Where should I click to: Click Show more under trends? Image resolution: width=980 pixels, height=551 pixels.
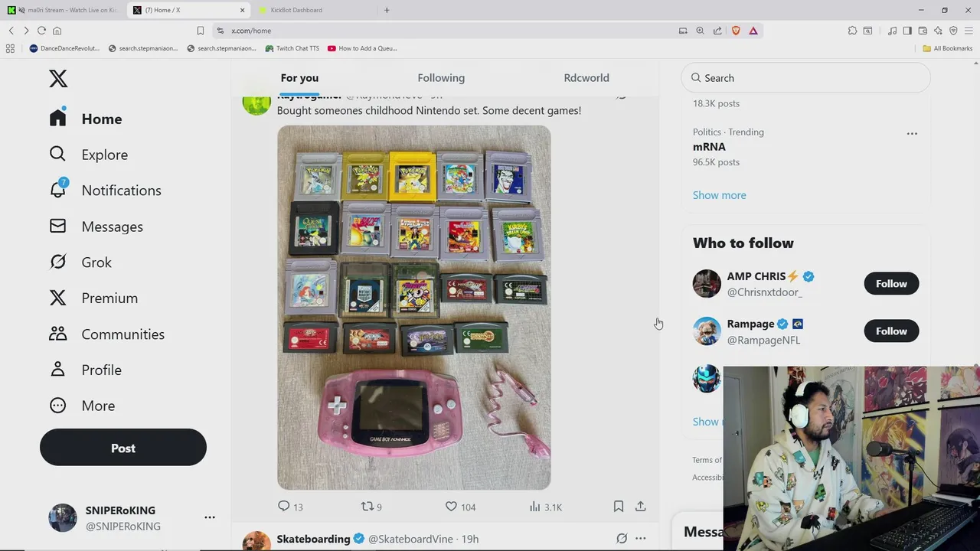point(719,195)
